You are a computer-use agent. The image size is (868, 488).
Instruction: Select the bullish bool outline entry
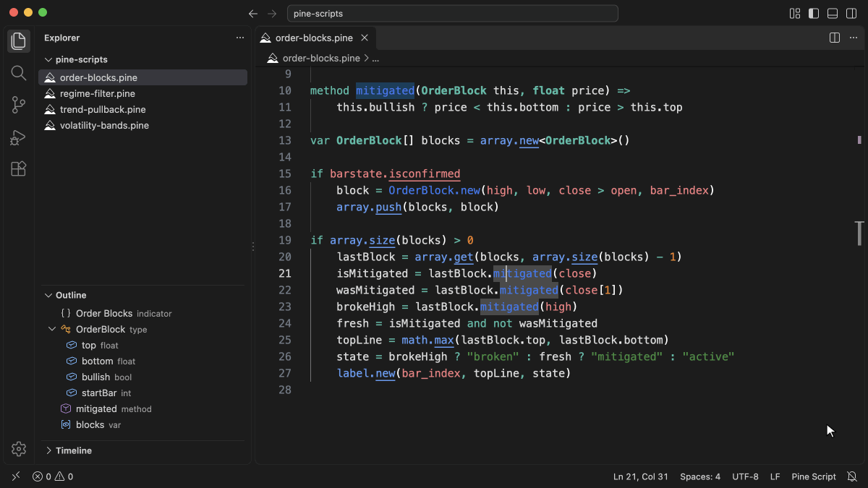142,377
